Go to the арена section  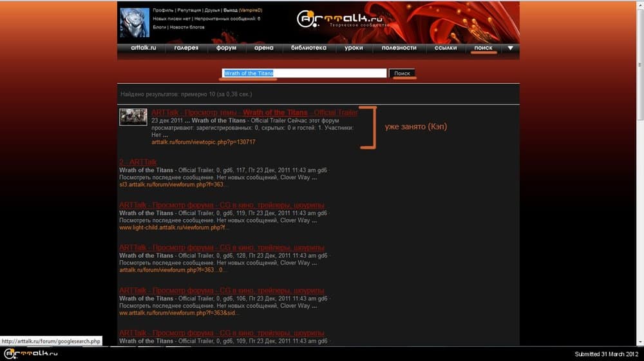(263, 48)
